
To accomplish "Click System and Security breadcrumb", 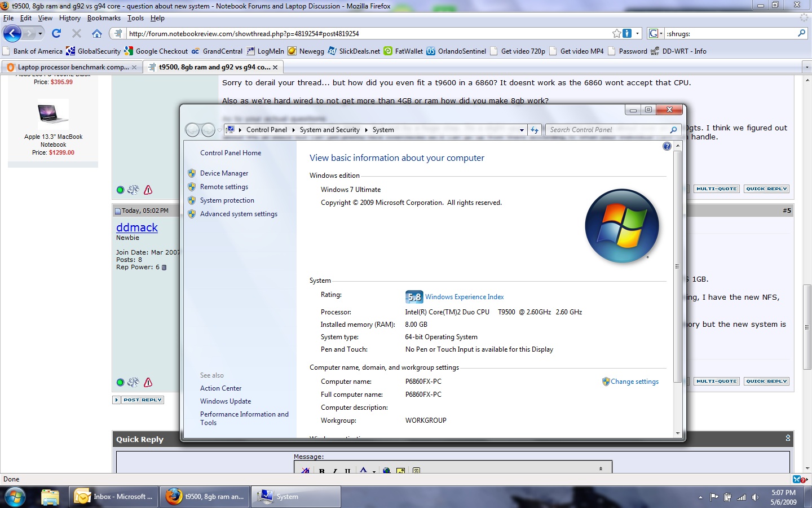I will click(329, 130).
